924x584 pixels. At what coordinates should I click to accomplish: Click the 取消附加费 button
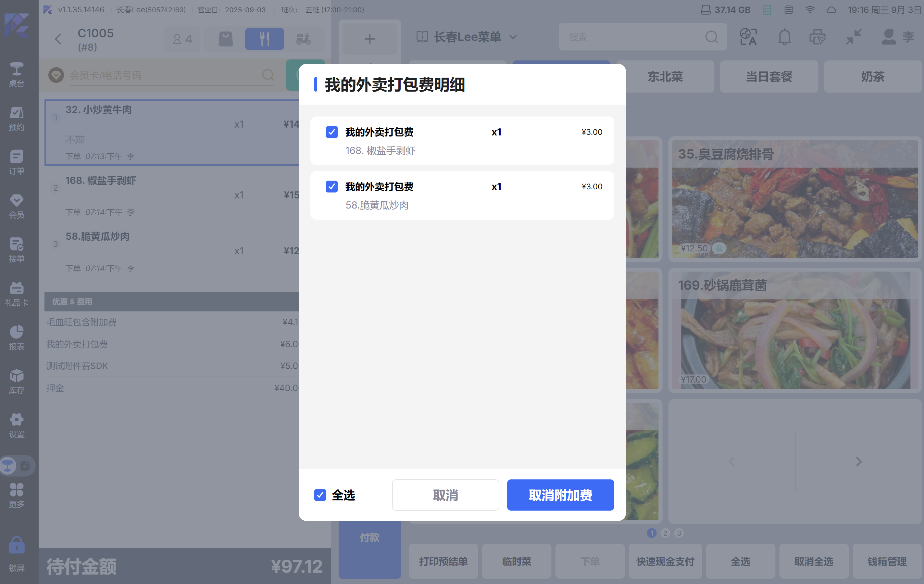point(560,495)
